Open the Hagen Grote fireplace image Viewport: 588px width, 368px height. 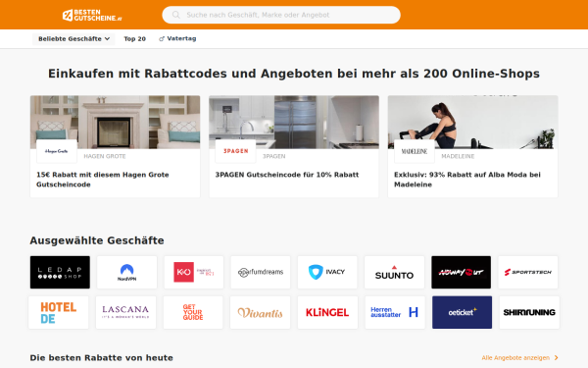point(115,122)
